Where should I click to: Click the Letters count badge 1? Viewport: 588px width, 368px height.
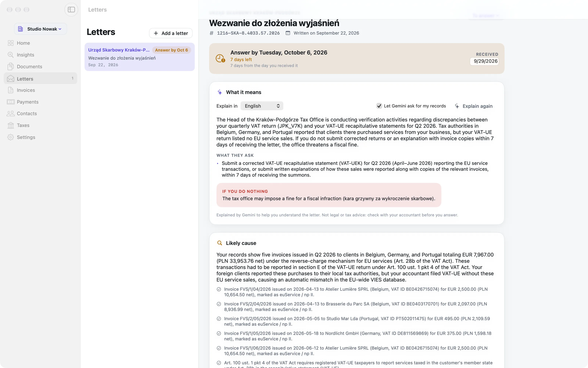pos(72,78)
